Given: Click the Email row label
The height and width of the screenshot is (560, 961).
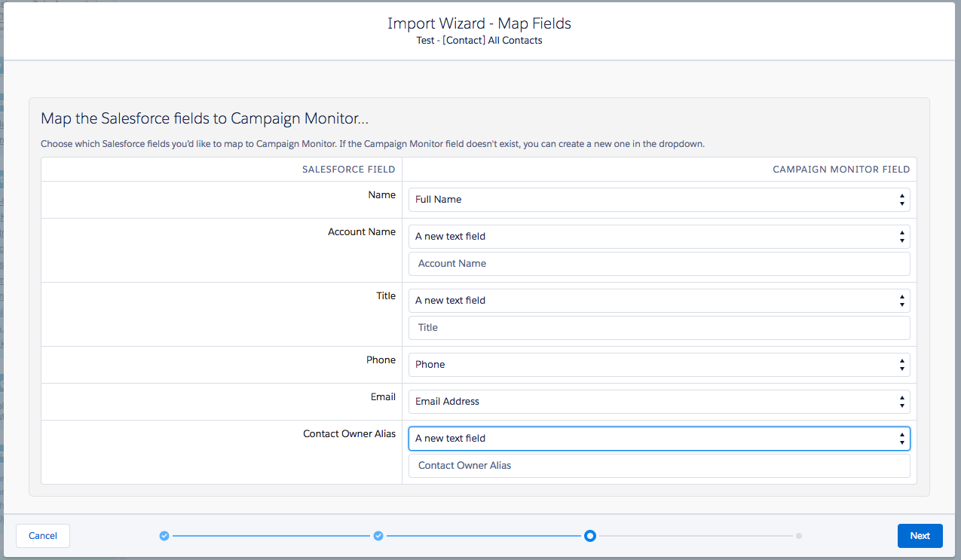Looking at the screenshot, I should click(x=383, y=397).
